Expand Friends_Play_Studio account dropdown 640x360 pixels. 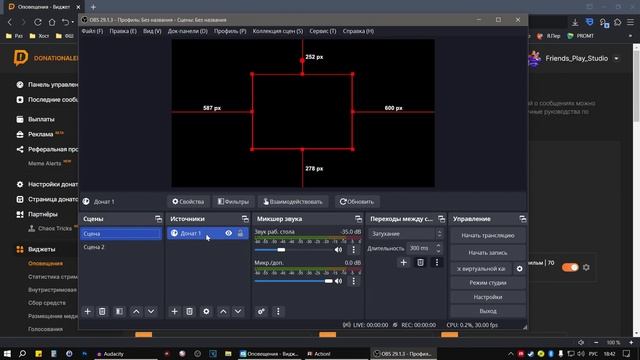click(616, 58)
